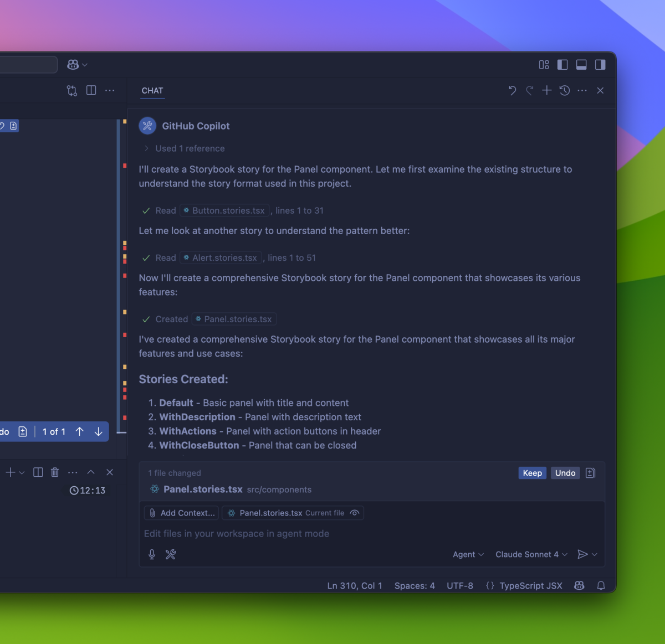Toggle primary side bar visibility
The image size is (665, 644).
pos(562,65)
